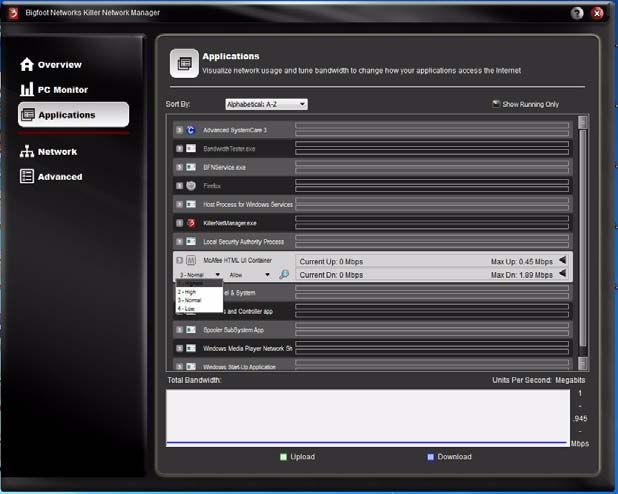Click the Advanced list icon
Image resolution: width=618 pixels, height=494 pixels.
coord(27,176)
